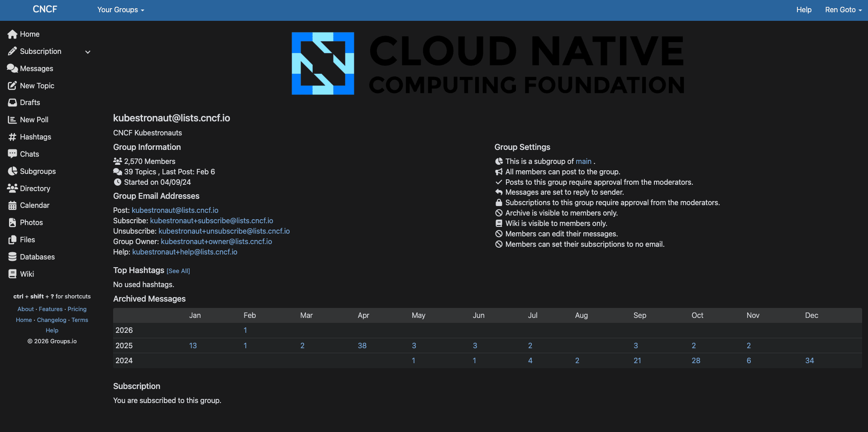Open 2025 March archive with 2 messages

pos(302,346)
